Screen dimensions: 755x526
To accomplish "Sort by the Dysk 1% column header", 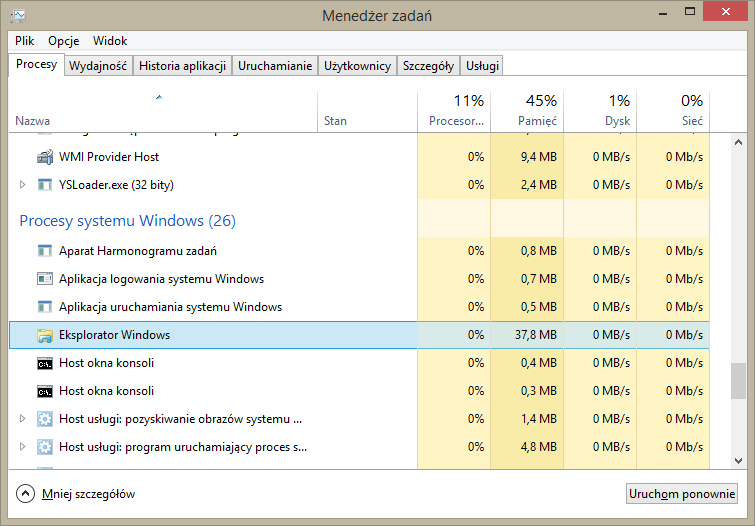I will click(x=600, y=111).
